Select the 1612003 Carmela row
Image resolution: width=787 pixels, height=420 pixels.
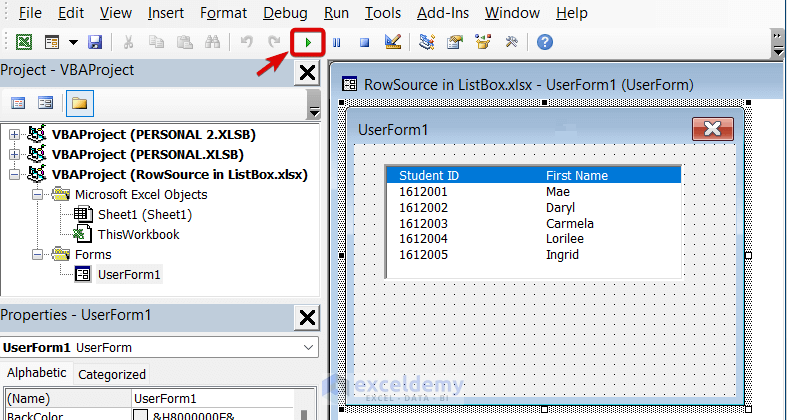point(535,223)
